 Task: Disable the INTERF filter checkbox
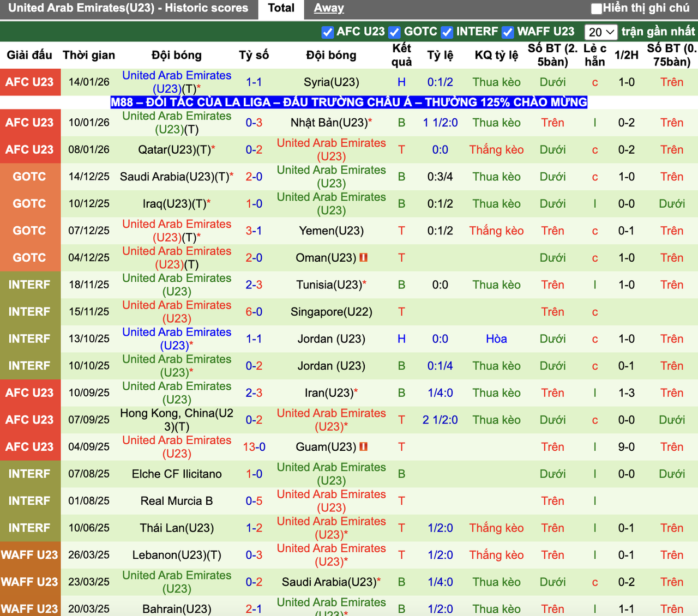447,32
